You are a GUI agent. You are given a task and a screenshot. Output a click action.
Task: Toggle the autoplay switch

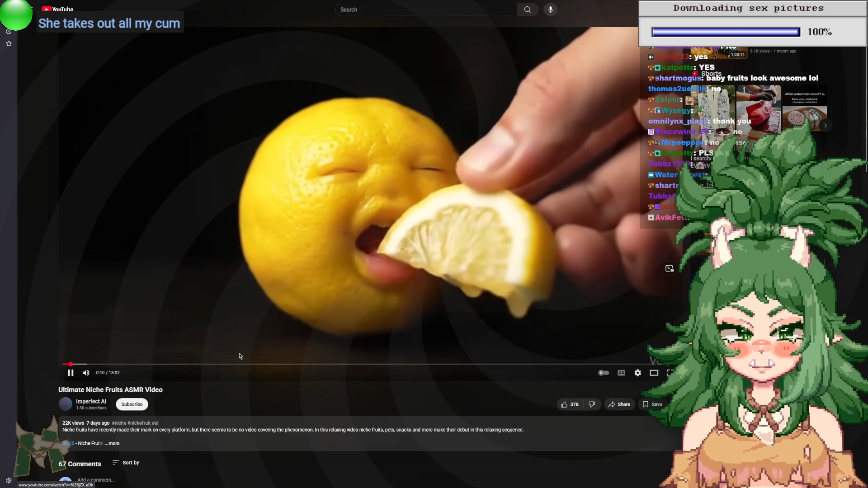point(604,373)
